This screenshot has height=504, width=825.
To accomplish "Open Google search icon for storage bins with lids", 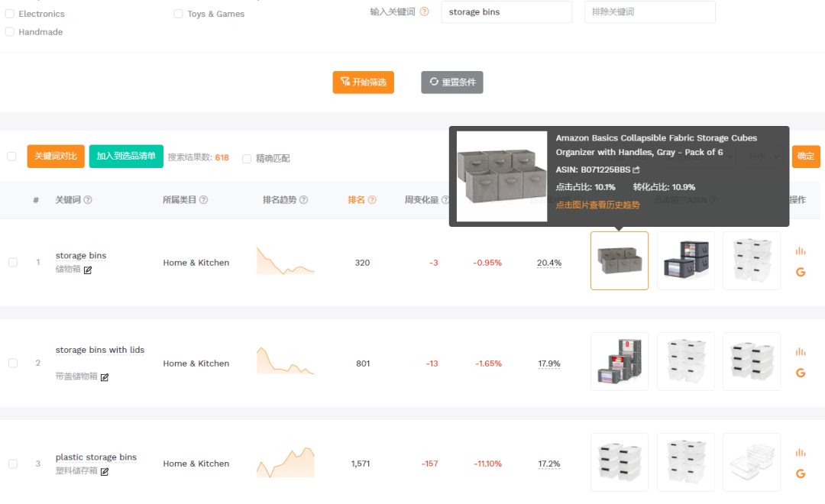I will coord(801,373).
